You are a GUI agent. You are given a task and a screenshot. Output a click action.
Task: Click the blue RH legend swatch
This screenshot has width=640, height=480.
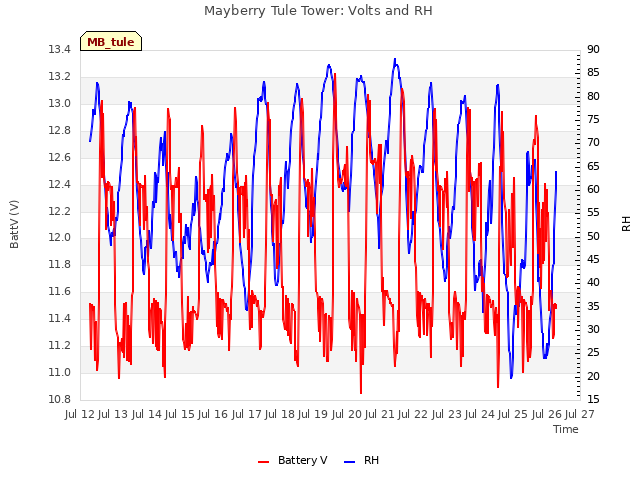pyautogui.click(x=350, y=462)
